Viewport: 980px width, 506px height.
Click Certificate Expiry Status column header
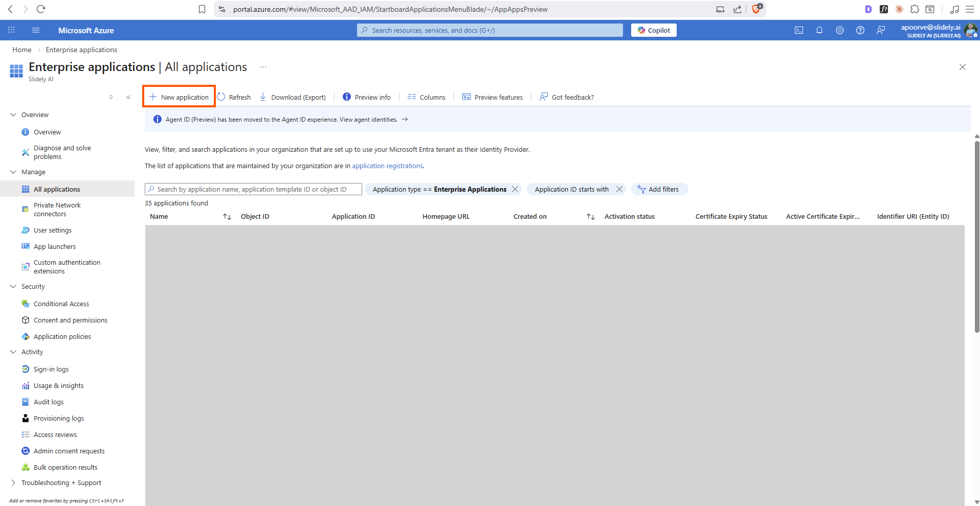point(731,217)
